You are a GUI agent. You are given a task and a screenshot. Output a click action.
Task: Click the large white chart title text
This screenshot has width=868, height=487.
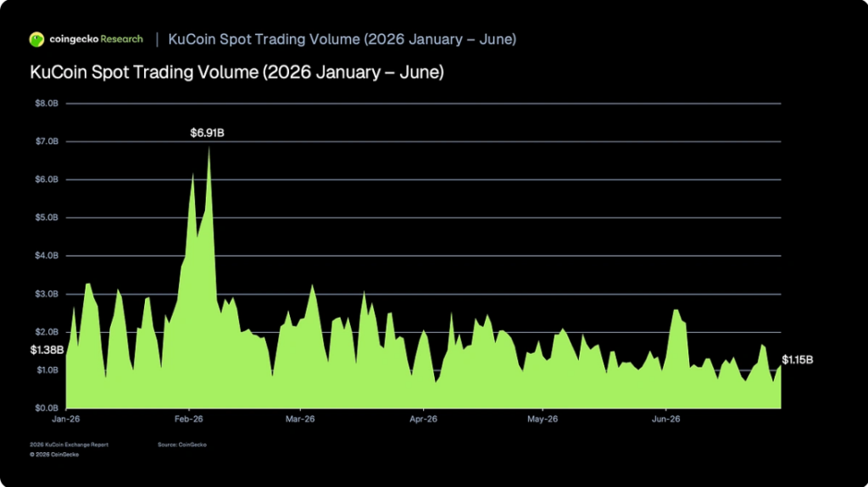[x=237, y=73]
